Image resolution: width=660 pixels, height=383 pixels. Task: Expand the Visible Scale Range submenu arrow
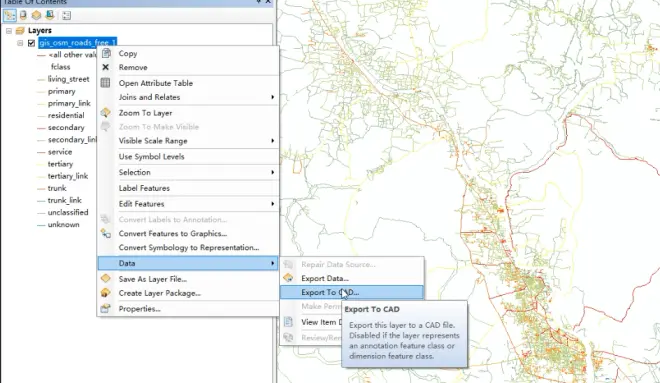[x=272, y=141]
